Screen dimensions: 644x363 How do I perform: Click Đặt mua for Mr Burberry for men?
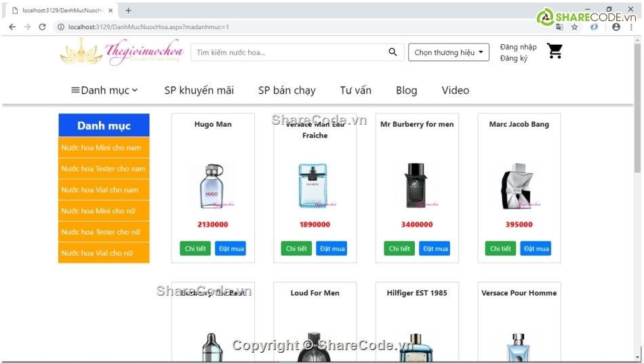(x=435, y=248)
